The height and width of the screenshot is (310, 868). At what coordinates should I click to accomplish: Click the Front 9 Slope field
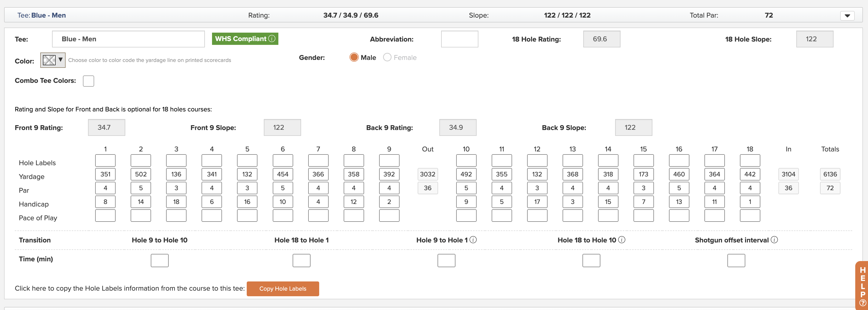[x=282, y=127]
